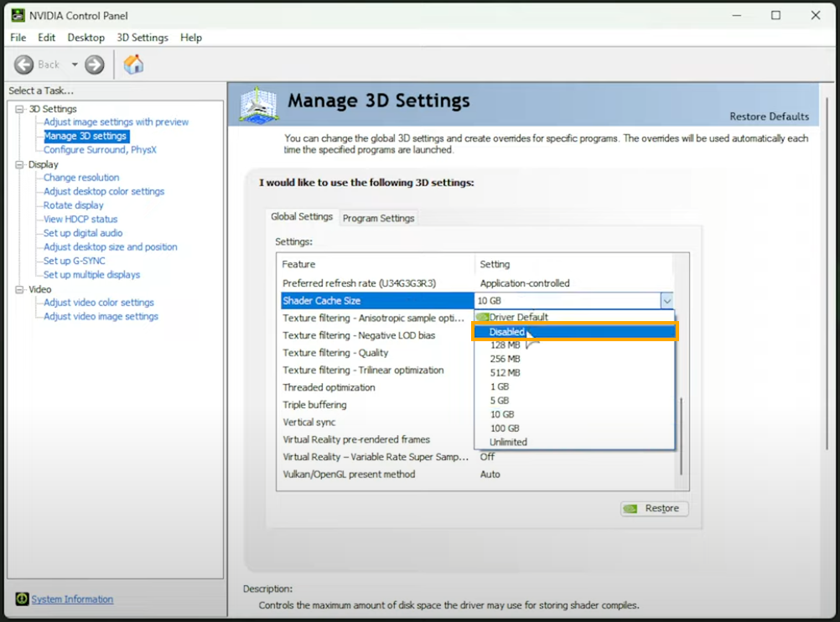Select Virtual Reality pre-rendered frames row
The width and height of the screenshot is (840, 622).
click(377, 440)
